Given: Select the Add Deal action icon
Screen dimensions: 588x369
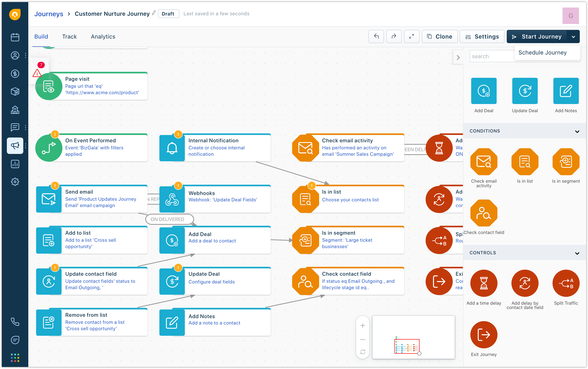Looking at the screenshot, I should click(x=483, y=91).
